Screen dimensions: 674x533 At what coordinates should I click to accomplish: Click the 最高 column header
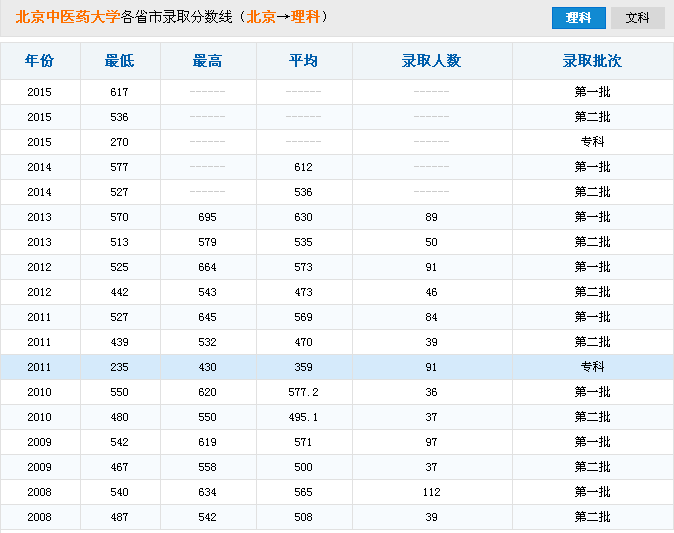click(207, 61)
